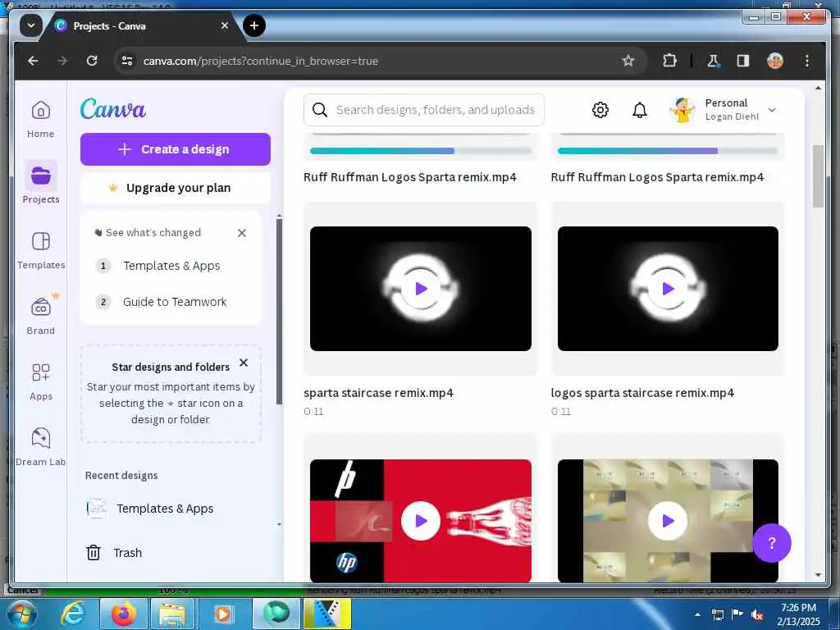
Task: Open the Brand kit section
Action: 41,316
